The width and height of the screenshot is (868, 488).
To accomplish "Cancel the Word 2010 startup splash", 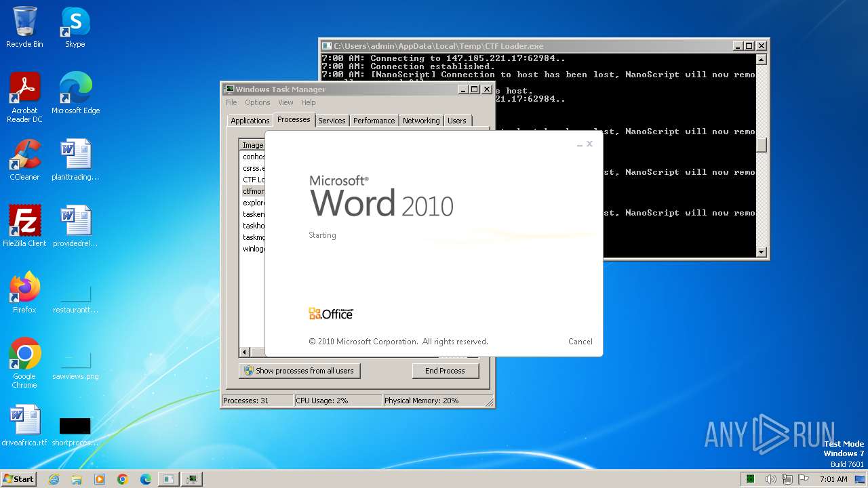I will 580,342.
